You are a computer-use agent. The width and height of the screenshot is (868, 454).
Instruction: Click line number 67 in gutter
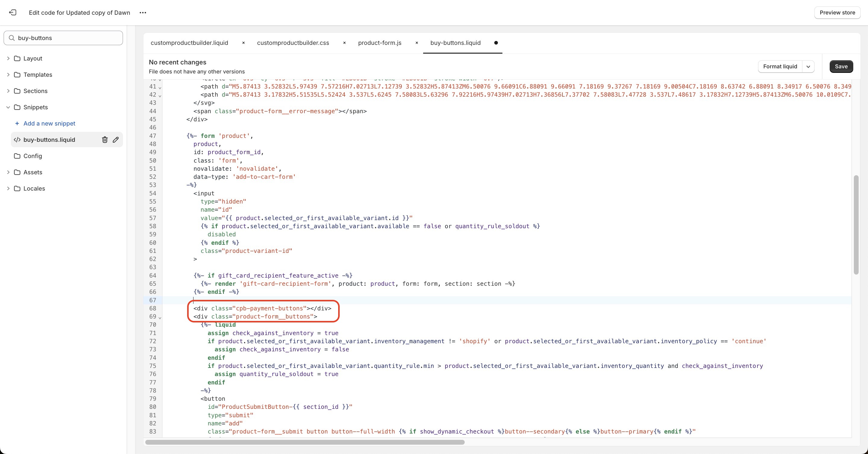tap(153, 300)
